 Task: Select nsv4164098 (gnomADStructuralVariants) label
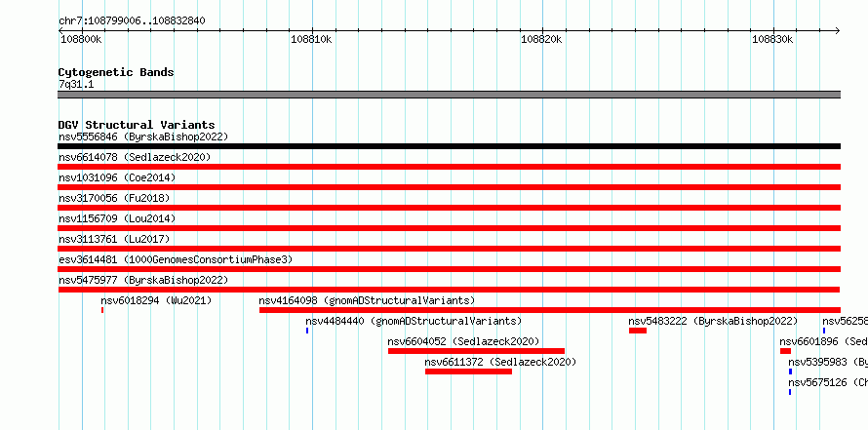pos(367,300)
